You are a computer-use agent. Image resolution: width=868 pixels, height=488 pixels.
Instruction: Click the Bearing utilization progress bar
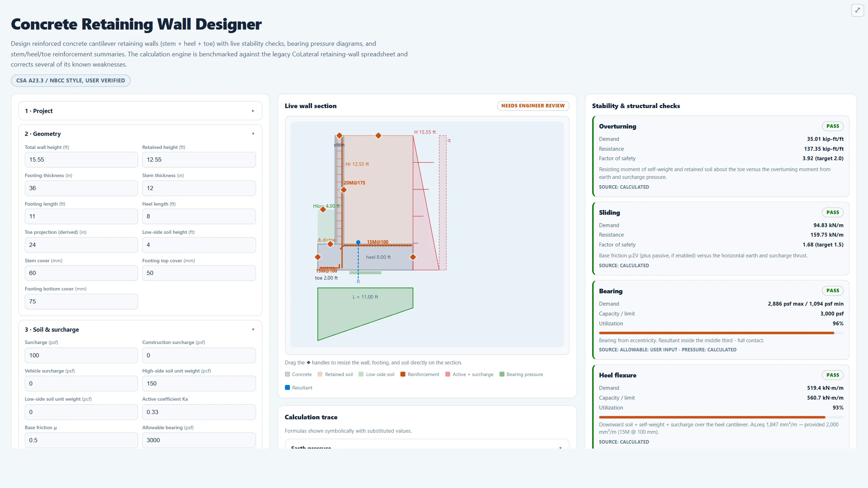(721, 333)
